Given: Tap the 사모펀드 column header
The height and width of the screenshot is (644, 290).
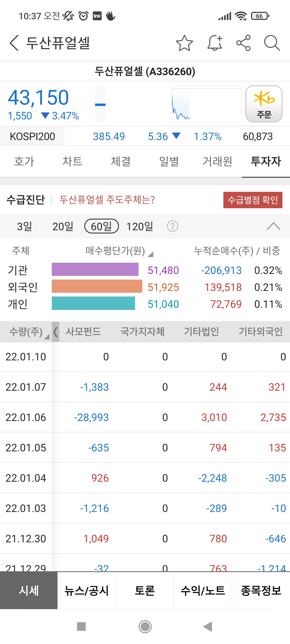Looking at the screenshot, I should (83, 332).
